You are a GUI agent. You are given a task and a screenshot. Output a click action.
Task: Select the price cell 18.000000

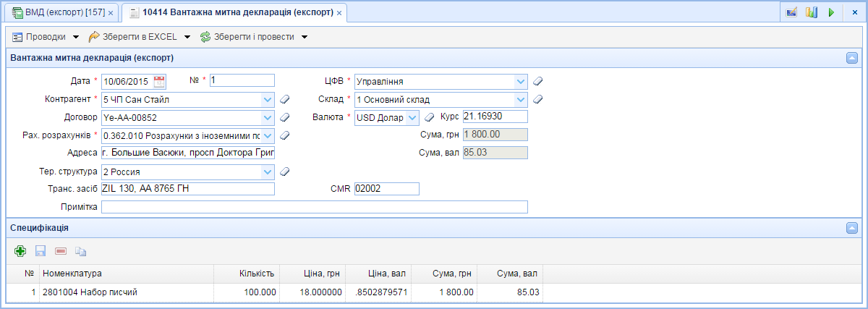tap(312, 292)
